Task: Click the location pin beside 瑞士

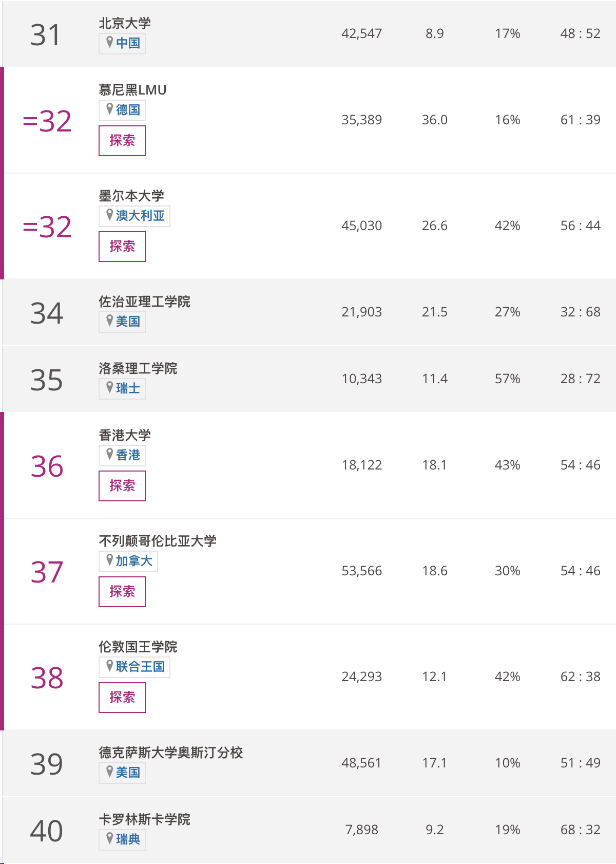Action: (x=109, y=387)
